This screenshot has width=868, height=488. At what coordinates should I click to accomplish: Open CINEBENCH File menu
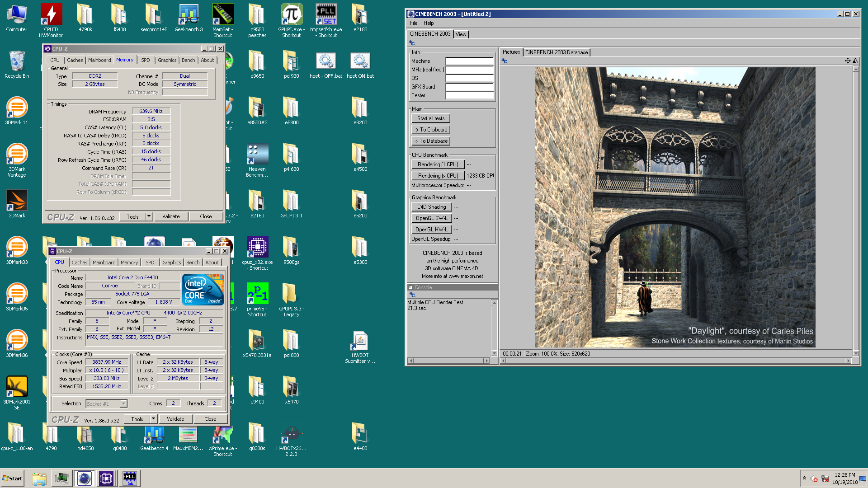414,23
